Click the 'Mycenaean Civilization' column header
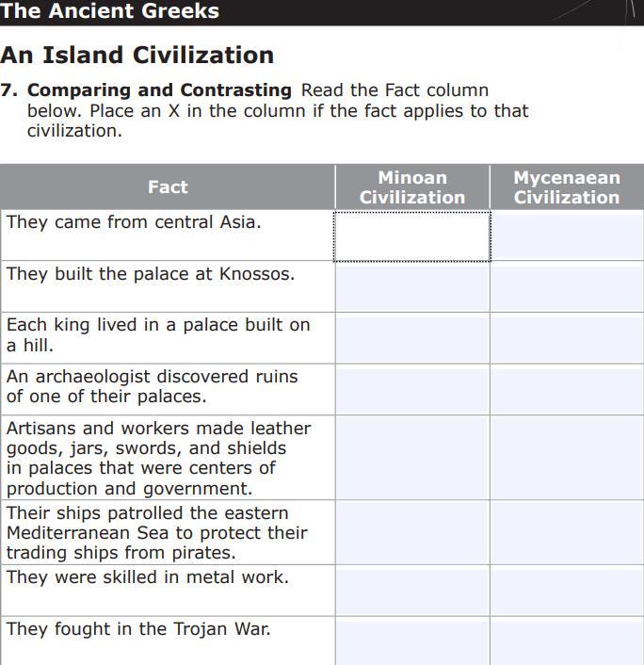The image size is (644, 665). [567, 187]
